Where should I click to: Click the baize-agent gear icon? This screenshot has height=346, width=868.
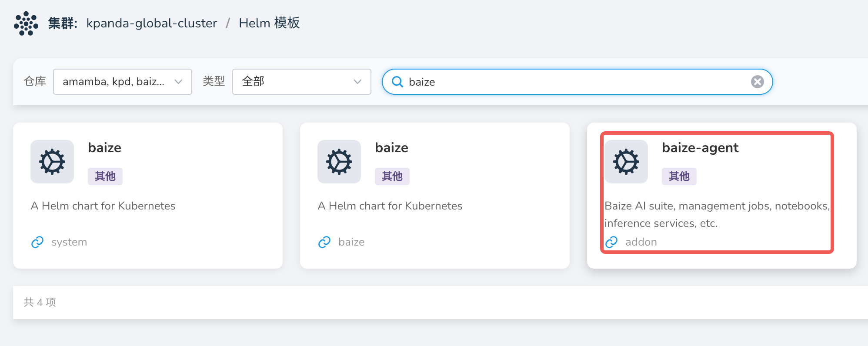click(626, 162)
